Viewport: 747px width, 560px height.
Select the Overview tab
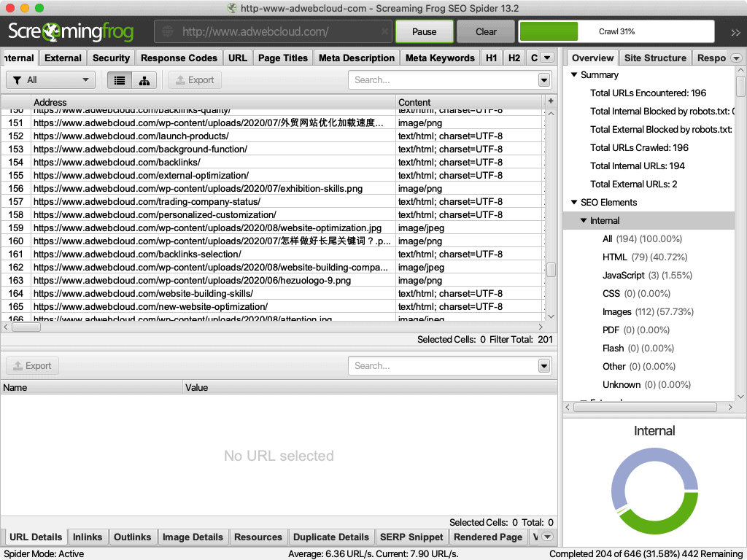592,58
